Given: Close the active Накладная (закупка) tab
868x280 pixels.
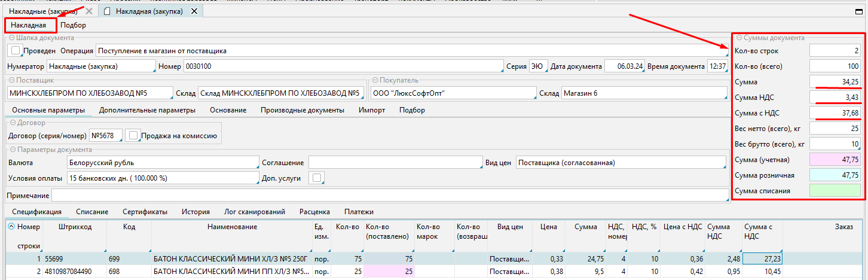Looking at the screenshot, I should pos(195,11).
